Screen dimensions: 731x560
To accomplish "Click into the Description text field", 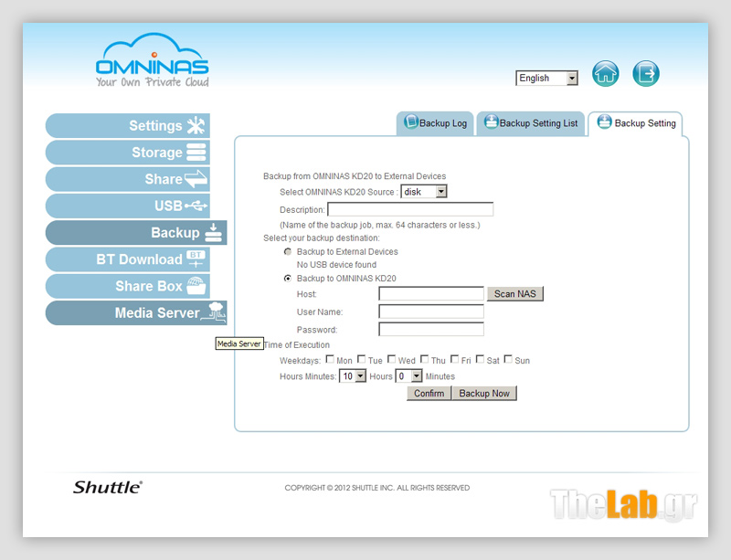I will pos(410,209).
